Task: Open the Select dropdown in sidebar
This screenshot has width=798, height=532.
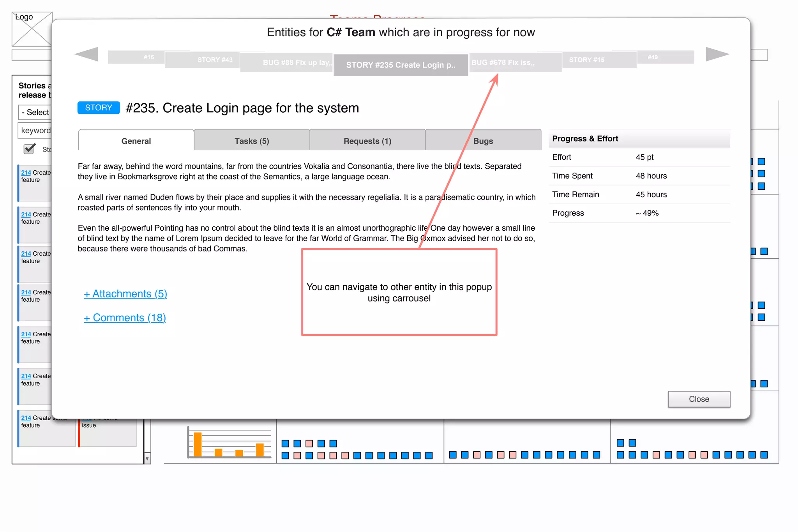Action: point(35,113)
